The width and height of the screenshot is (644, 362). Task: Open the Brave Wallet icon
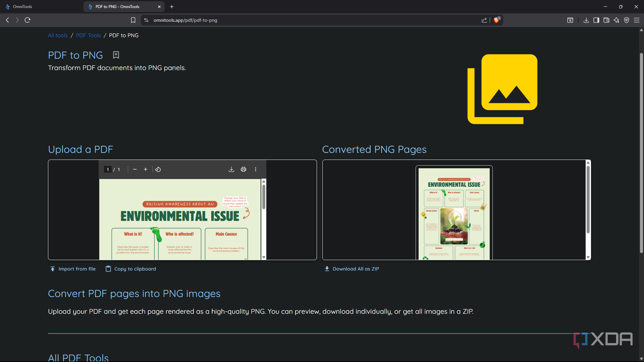606,20
